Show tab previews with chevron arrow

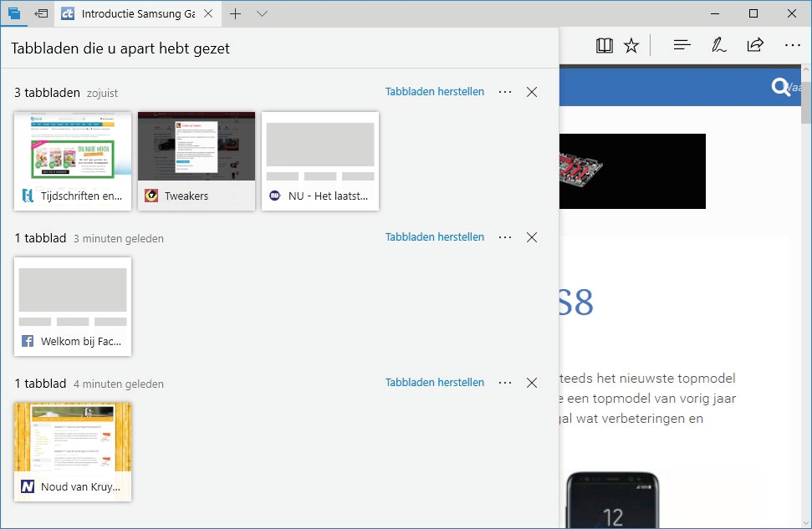coord(262,13)
